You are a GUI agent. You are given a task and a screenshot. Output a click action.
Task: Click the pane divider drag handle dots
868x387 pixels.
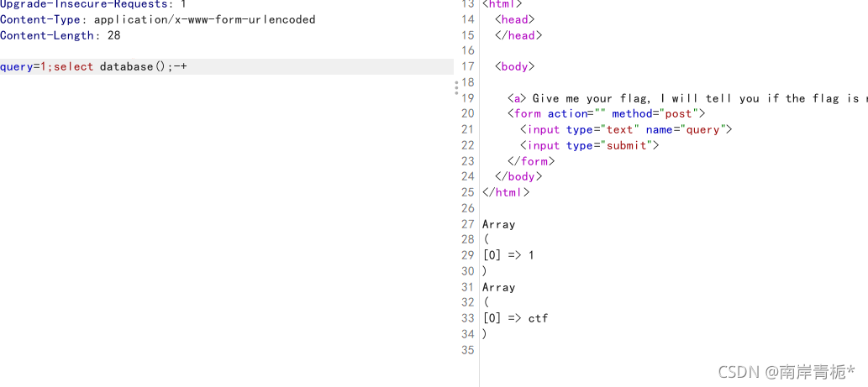456,87
